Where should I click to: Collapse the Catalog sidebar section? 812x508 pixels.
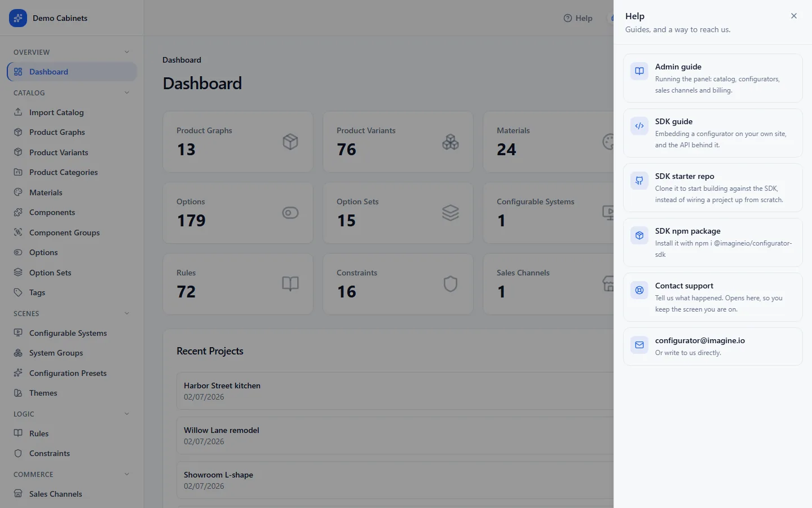click(127, 93)
